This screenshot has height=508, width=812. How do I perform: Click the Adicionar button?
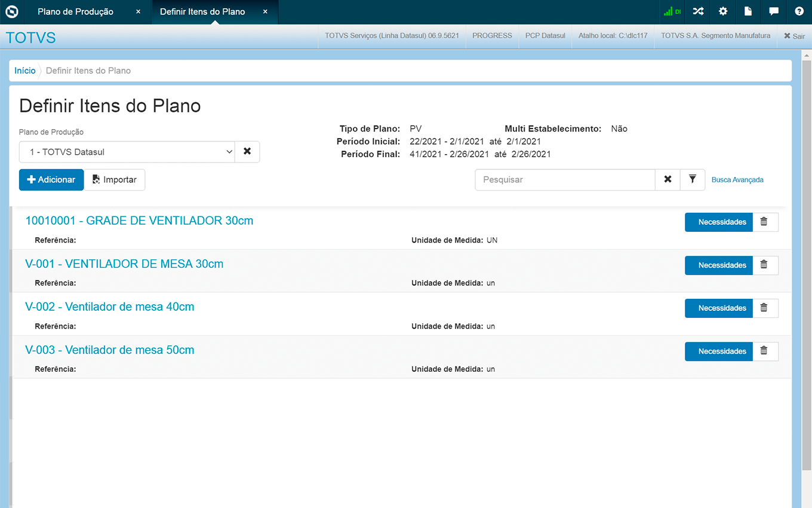click(x=51, y=180)
